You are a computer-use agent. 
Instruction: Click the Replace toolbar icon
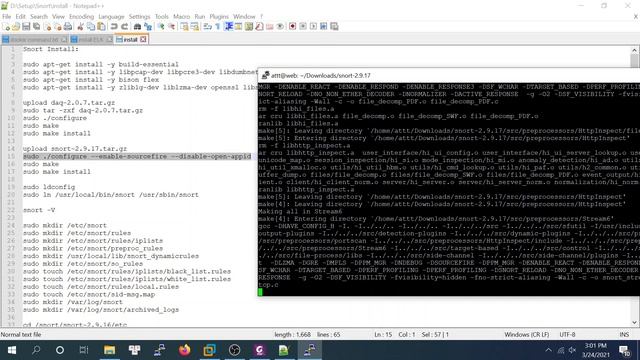pos(148,27)
